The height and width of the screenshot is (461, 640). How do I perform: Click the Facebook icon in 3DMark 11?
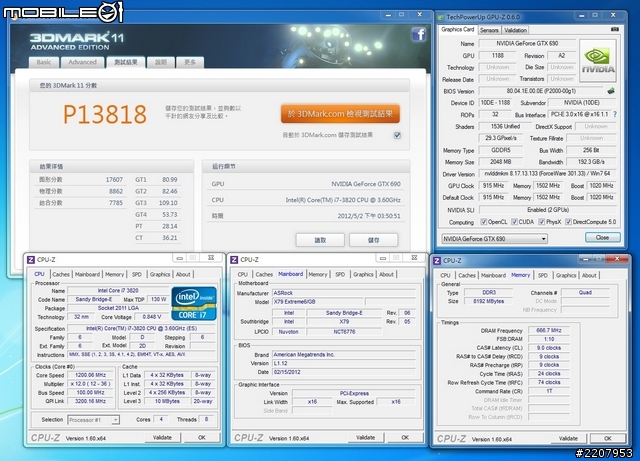click(418, 34)
